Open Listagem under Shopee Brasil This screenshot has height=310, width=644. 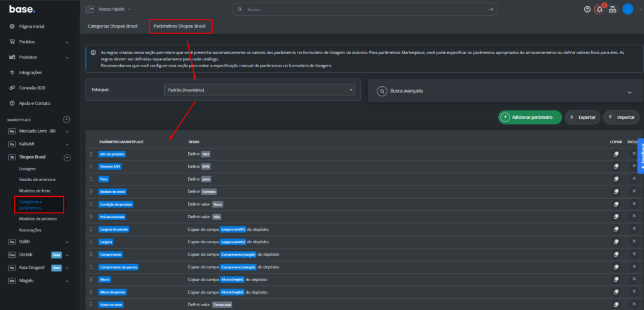point(27,169)
